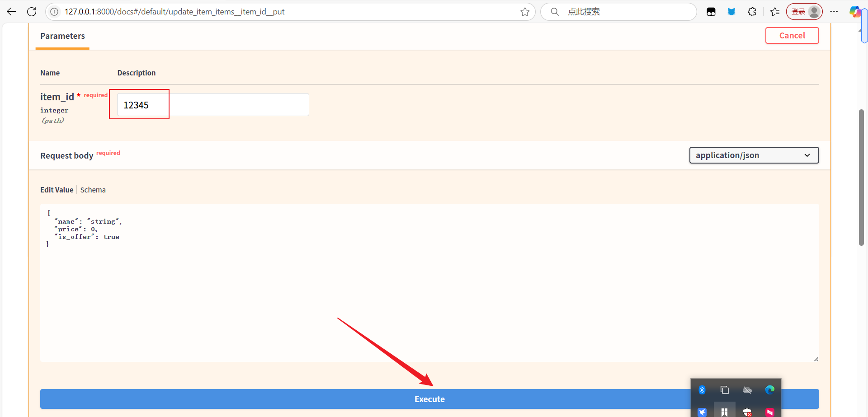
Task: Click the page vertical scrollbar thumb
Action: point(861,178)
